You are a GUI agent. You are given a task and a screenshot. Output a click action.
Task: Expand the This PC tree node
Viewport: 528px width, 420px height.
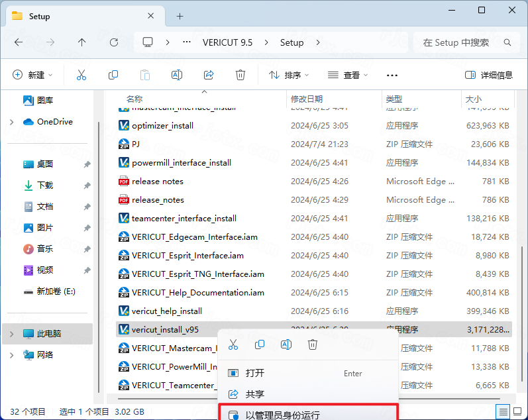[x=12, y=334]
